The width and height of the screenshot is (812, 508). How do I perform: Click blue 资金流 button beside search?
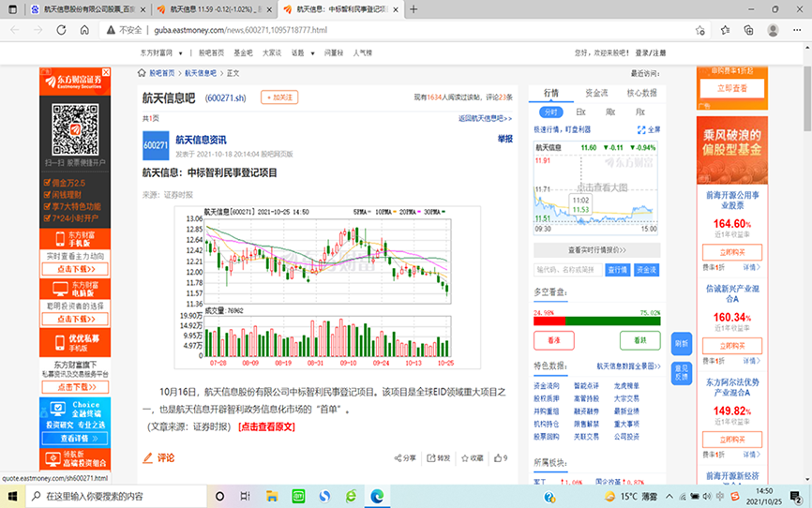tap(646, 270)
